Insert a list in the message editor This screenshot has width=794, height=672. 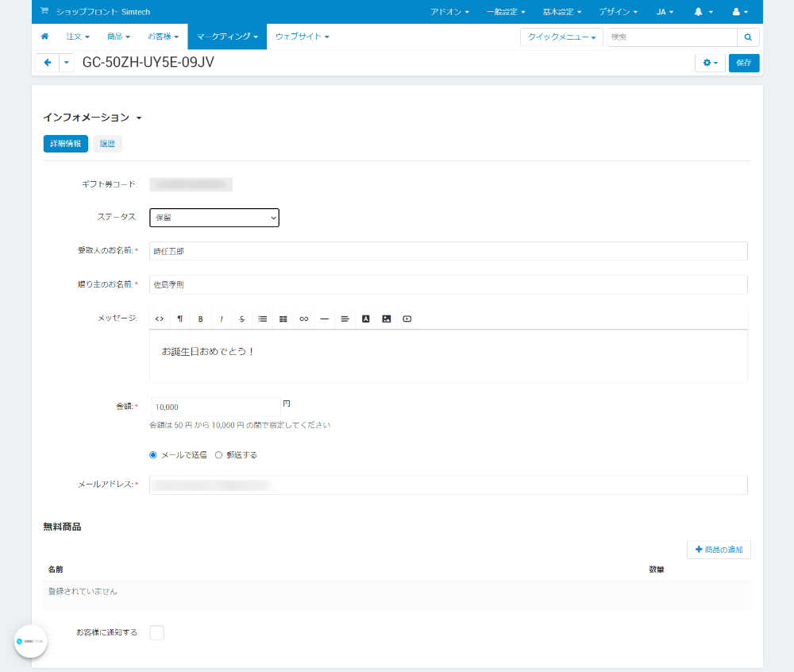click(x=262, y=319)
